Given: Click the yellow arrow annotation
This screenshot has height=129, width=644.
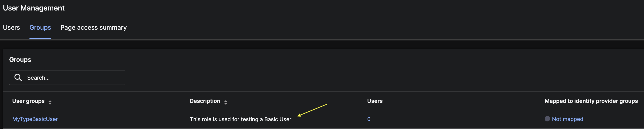Looking at the screenshot, I should click(312, 110).
